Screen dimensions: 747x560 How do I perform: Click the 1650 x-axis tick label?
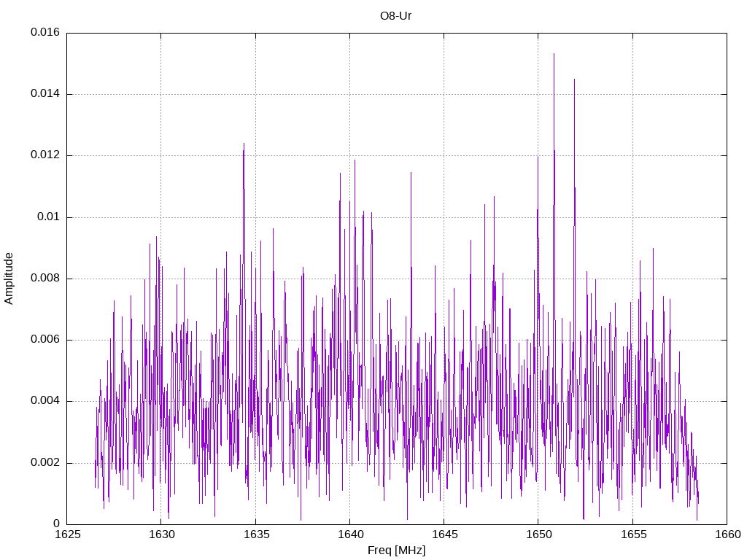pos(539,534)
